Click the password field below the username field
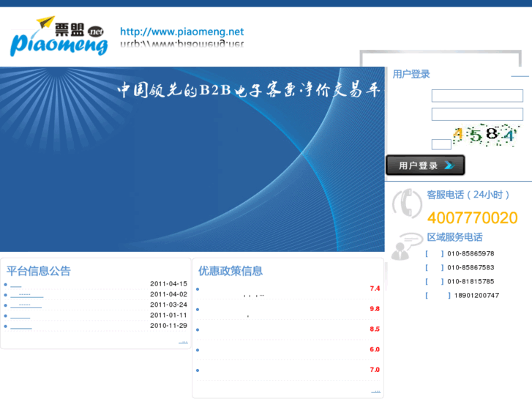The image size is (532, 399). pyautogui.click(x=477, y=114)
